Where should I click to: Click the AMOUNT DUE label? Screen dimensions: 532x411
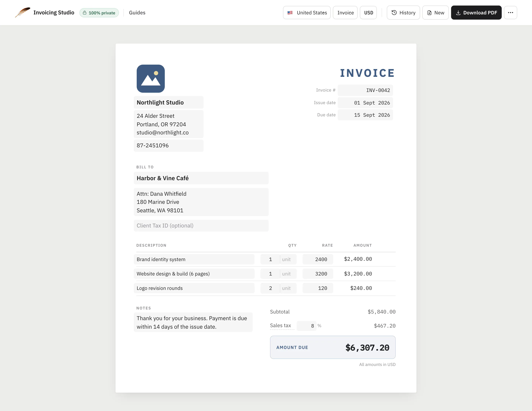(x=292, y=347)
